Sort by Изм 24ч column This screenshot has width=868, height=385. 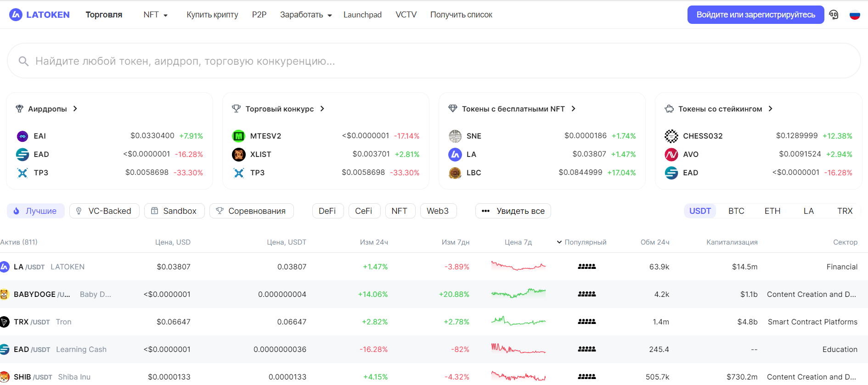[x=374, y=242]
